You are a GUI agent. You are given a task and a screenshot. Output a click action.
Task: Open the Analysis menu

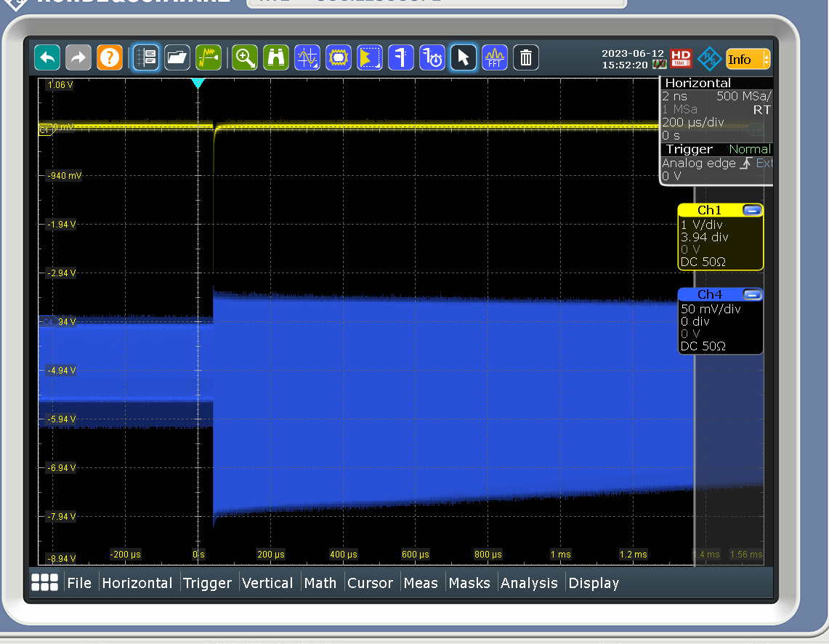529,583
